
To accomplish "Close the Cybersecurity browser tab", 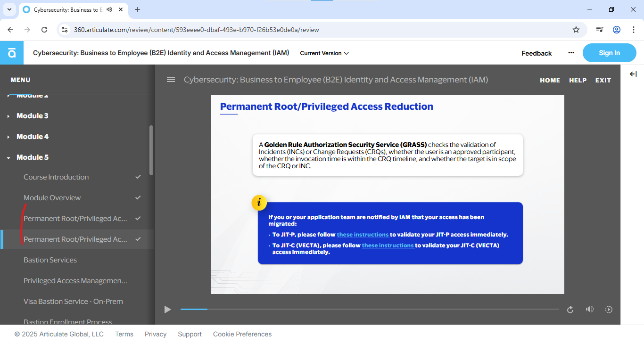I will coord(122,9).
